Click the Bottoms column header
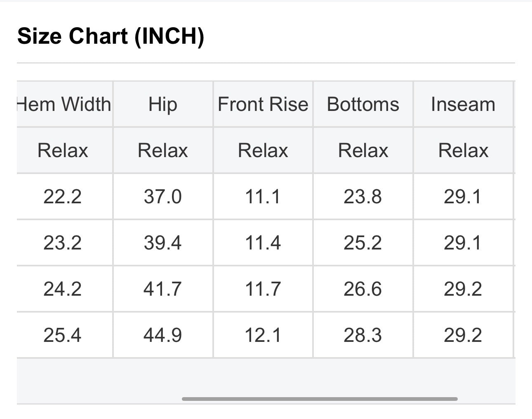 point(363,104)
